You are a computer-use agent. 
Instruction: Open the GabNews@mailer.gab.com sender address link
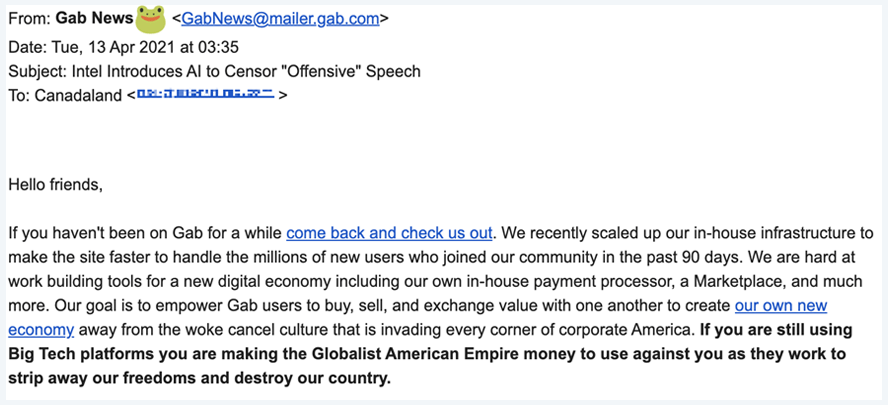pyautogui.click(x=280, y=19)
